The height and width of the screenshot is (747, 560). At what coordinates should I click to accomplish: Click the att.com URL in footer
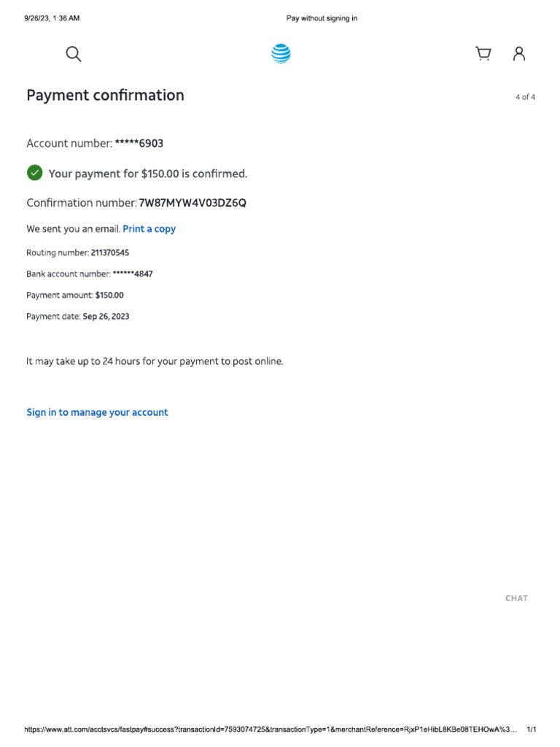(270, 729)
